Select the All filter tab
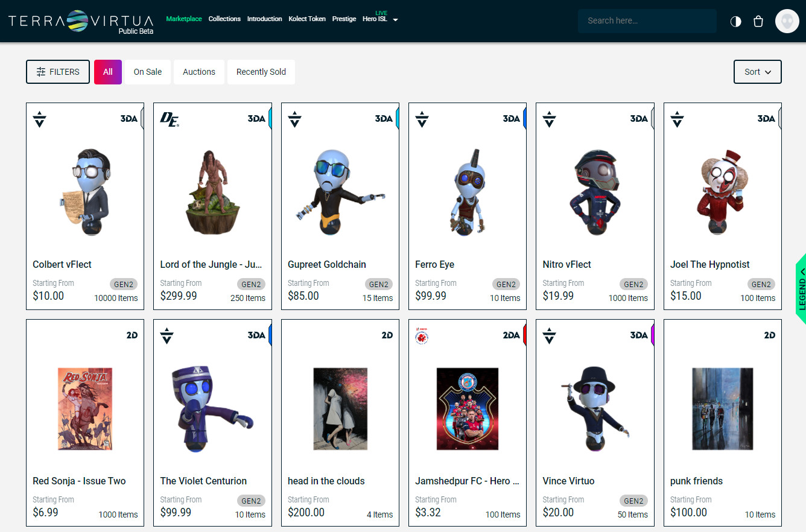The width and height of the screenshot is (806, 532). [x=108, y=72]
